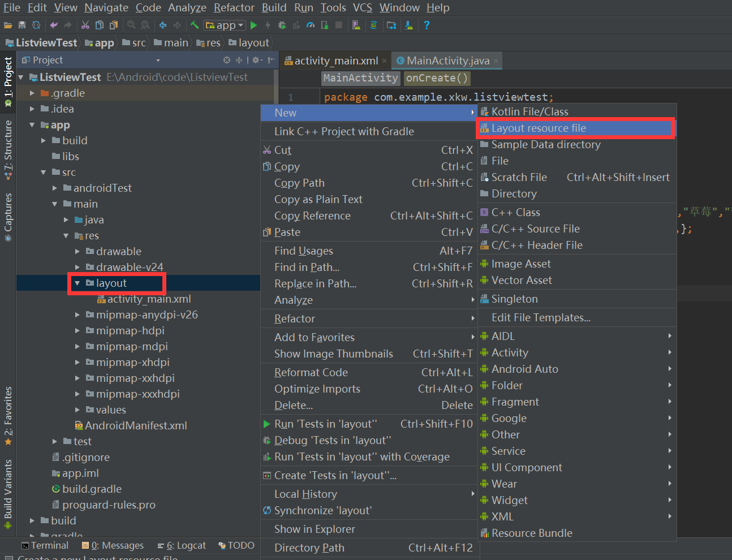
Task: Click the Undo arrow icon
Action: click(x=54, y=25)
